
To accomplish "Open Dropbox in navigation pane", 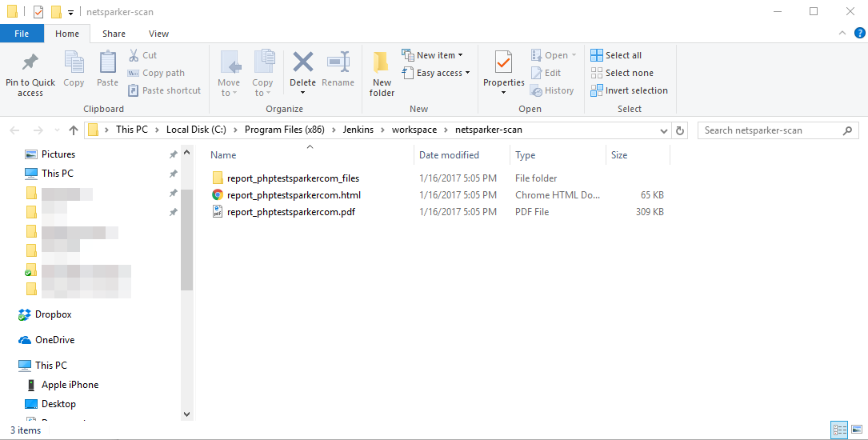I will point(53,314).
